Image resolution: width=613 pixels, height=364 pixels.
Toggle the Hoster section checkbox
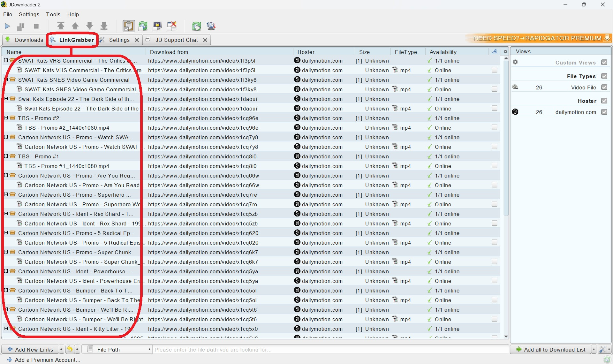point(604,101)
